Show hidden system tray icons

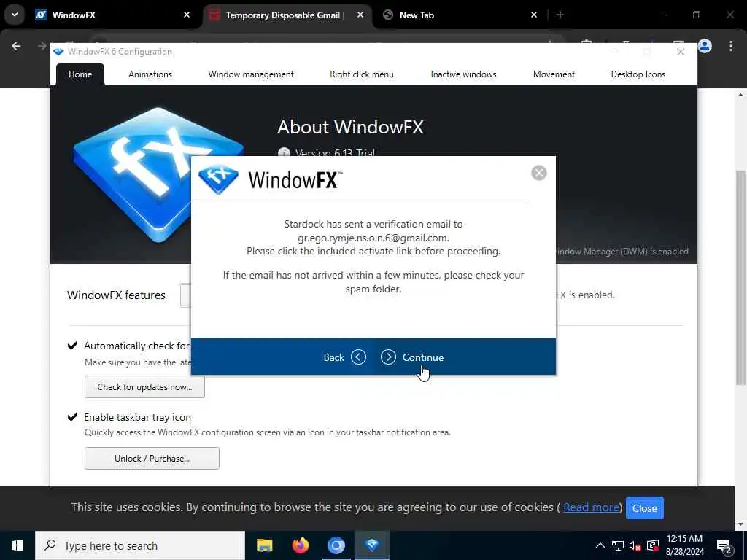(600, 545)
